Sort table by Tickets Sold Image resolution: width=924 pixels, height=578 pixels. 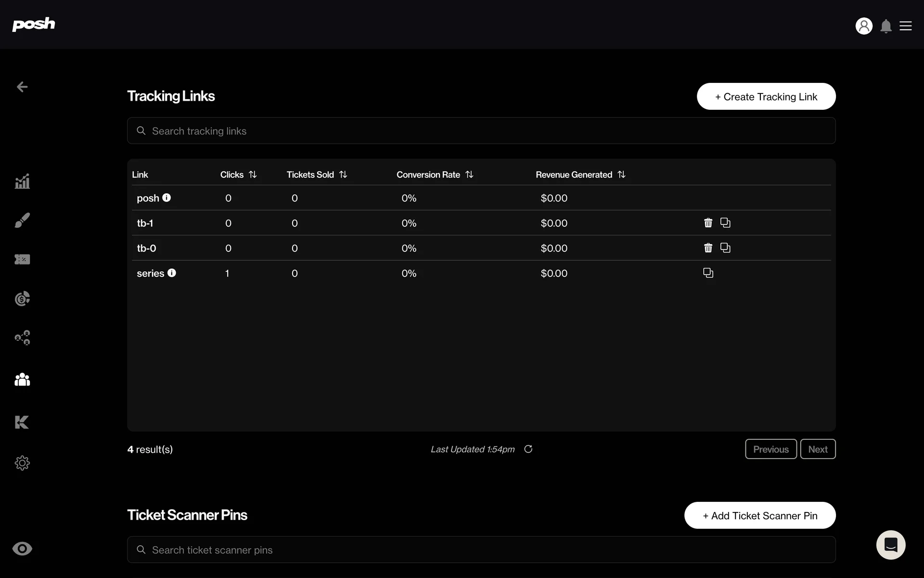pyautogui.click(x=343, y=174)
